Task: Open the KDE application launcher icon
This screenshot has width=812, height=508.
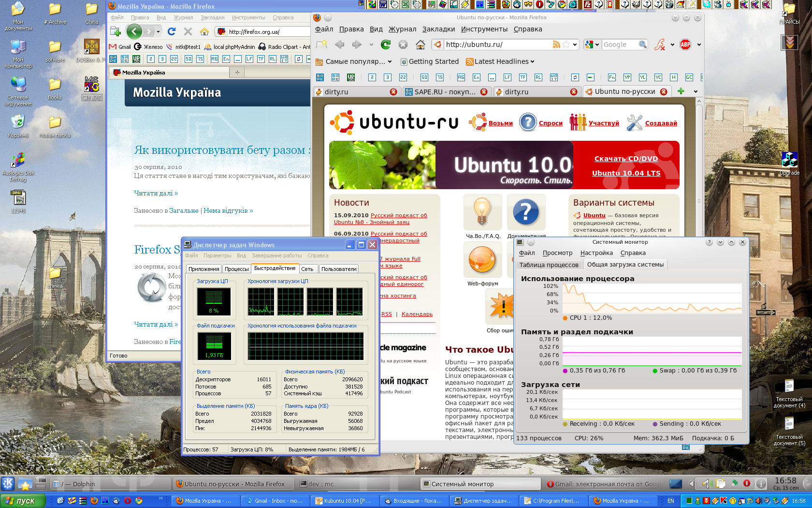Action: click(8, 483)
